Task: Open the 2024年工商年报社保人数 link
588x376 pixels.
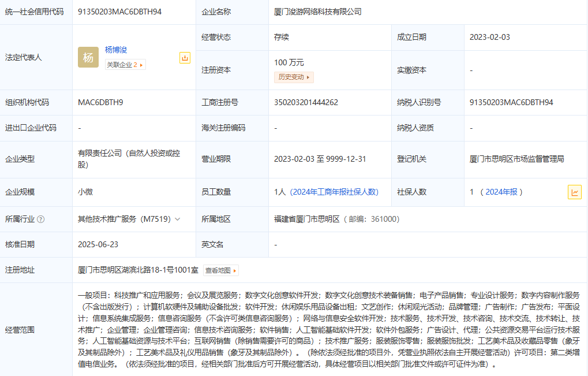Action: [335, 192]
